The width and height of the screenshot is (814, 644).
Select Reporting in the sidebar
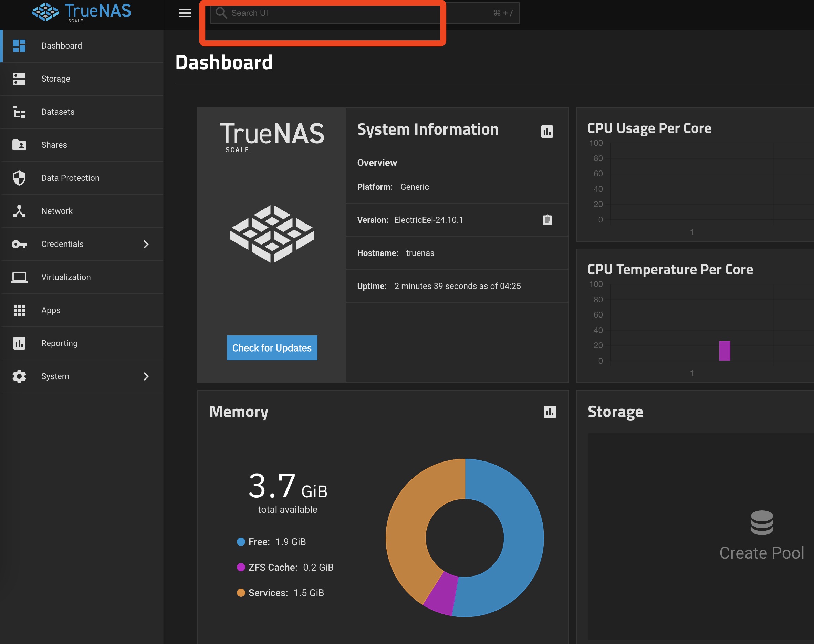click(59, 343)
